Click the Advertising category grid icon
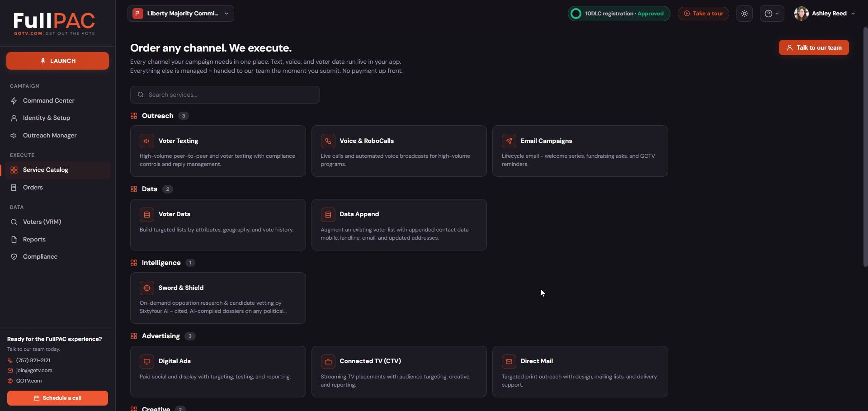 tap(134, 336)
